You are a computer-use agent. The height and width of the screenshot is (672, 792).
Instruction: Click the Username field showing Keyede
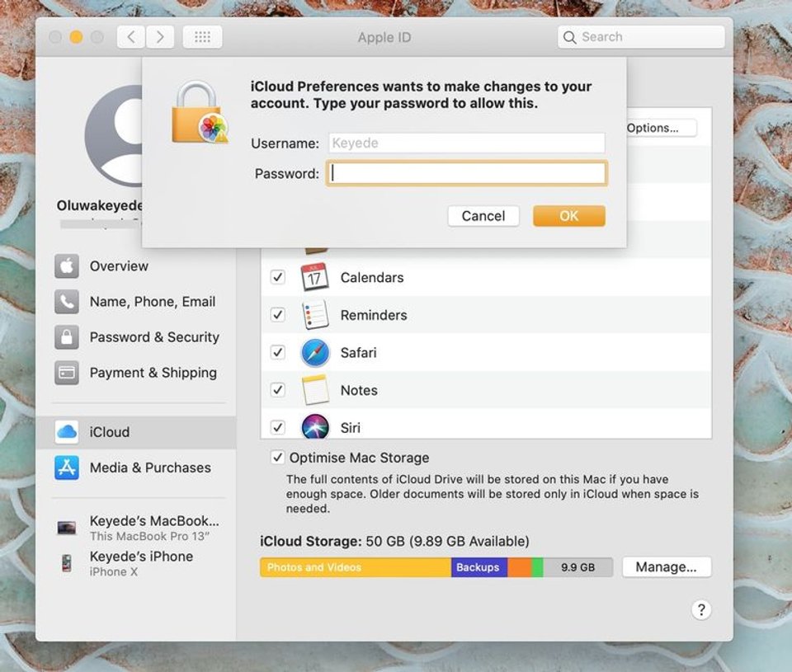tap(467, 143)
